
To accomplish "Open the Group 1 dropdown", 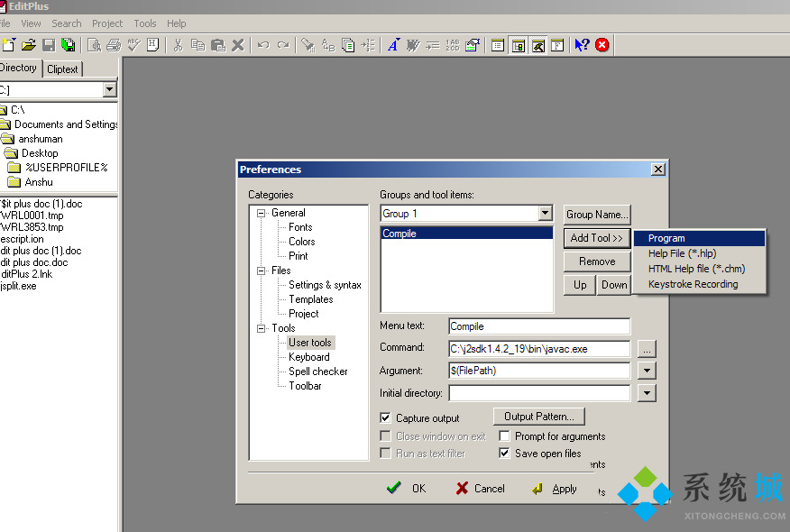I will point(548,214).
